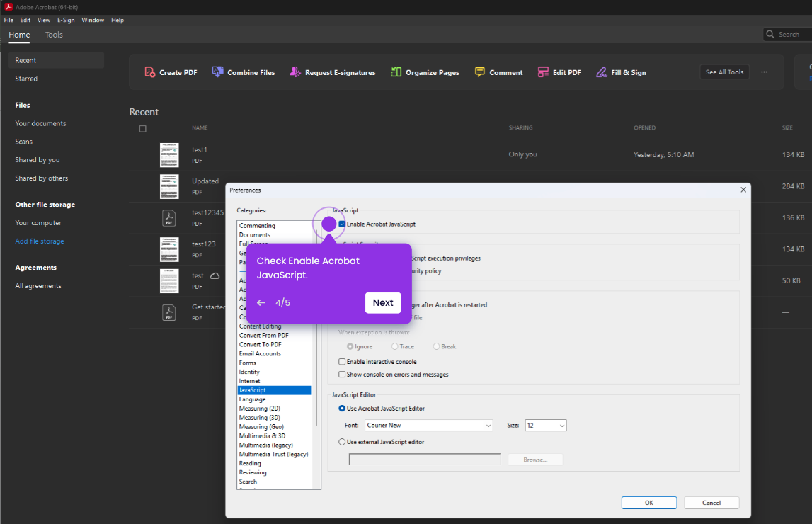
Task: Open the Edit menu
Action: coord(25,21)
